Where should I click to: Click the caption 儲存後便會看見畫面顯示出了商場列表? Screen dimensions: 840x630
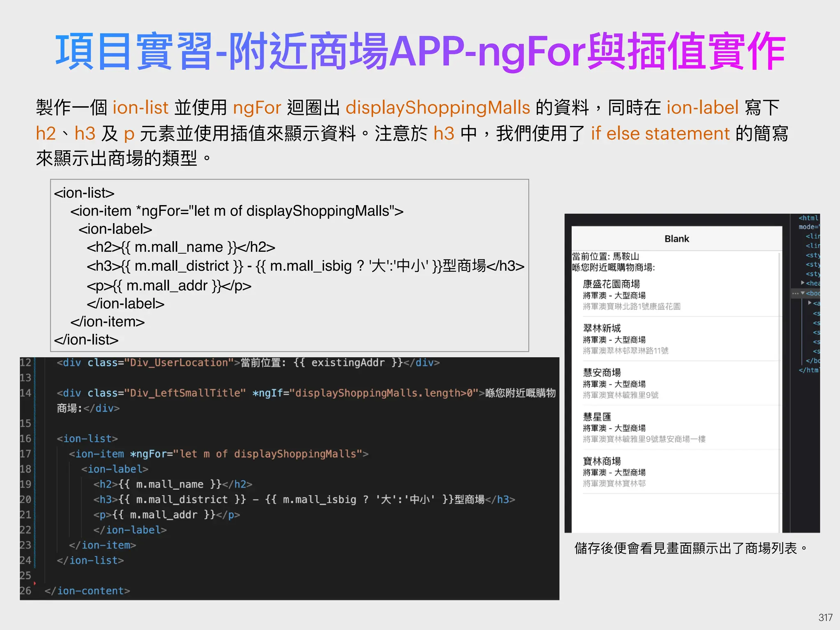(690, 548)
